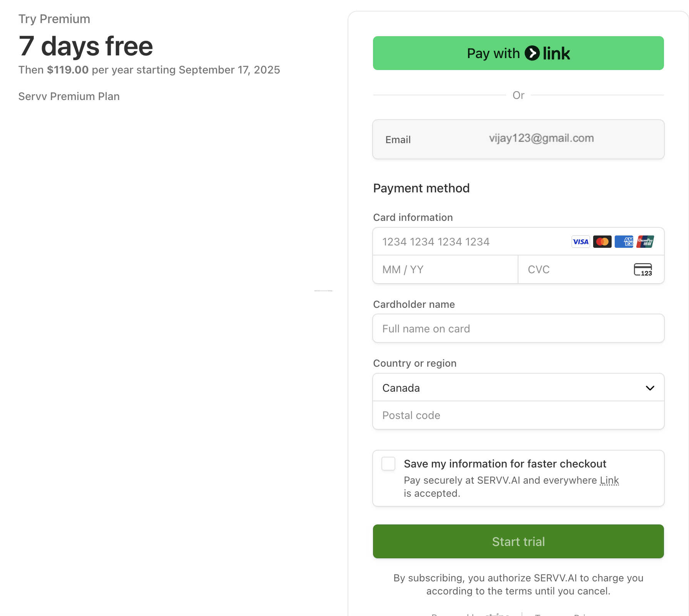This screenshot has width=689, height=616.
Task: Click the Start trial button
Action: 518,541
